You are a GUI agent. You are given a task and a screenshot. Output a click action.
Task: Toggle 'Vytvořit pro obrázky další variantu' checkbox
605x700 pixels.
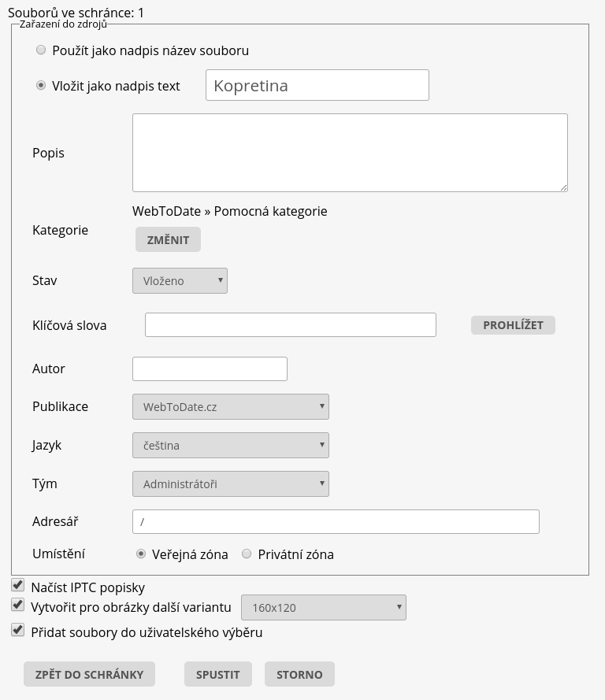coord(17,606)
